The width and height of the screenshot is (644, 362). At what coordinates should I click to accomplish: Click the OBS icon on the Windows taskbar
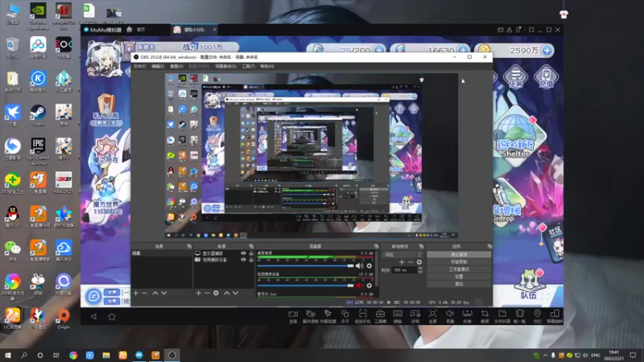[171, 355]
